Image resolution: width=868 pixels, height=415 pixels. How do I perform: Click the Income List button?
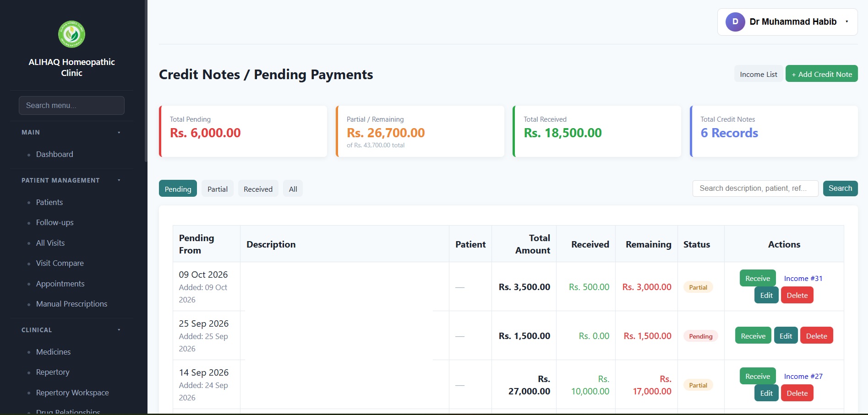(758, 74)
